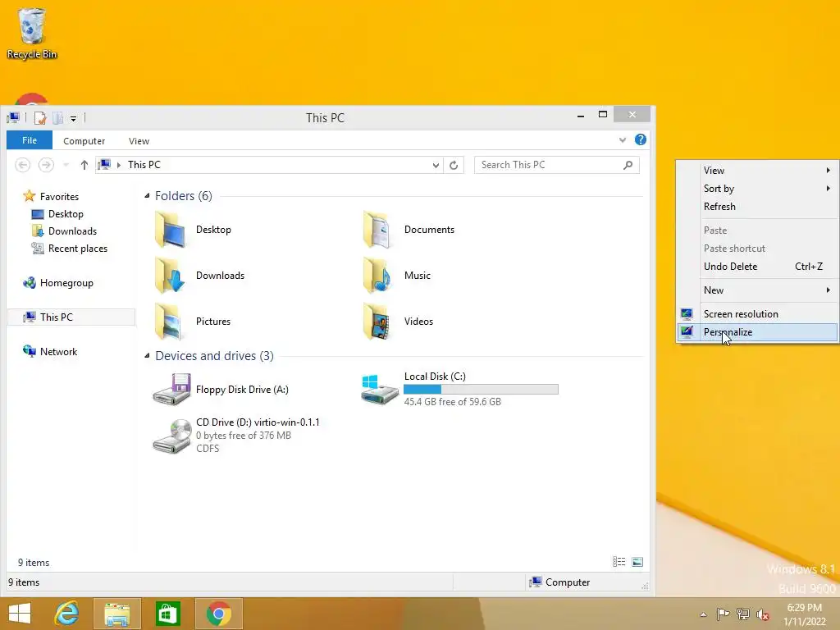Open the Customize Quick Access Toolbar dropdown

click(x=73, y=118)
